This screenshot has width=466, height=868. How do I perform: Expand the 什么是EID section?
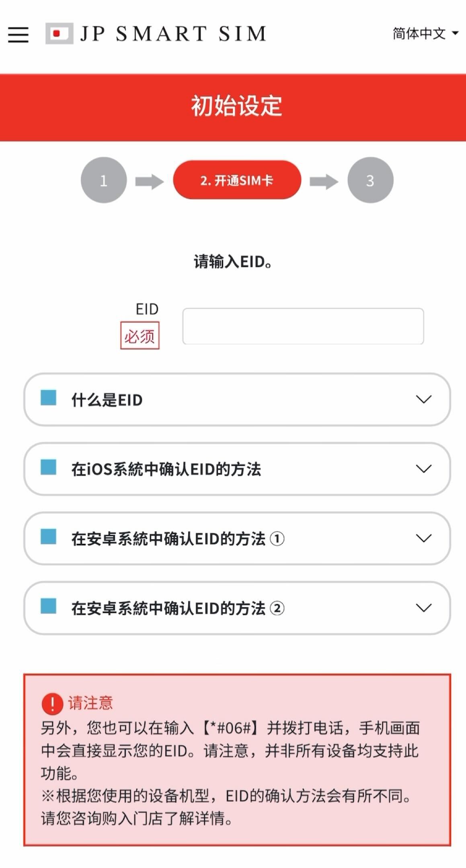click(237, 400)
